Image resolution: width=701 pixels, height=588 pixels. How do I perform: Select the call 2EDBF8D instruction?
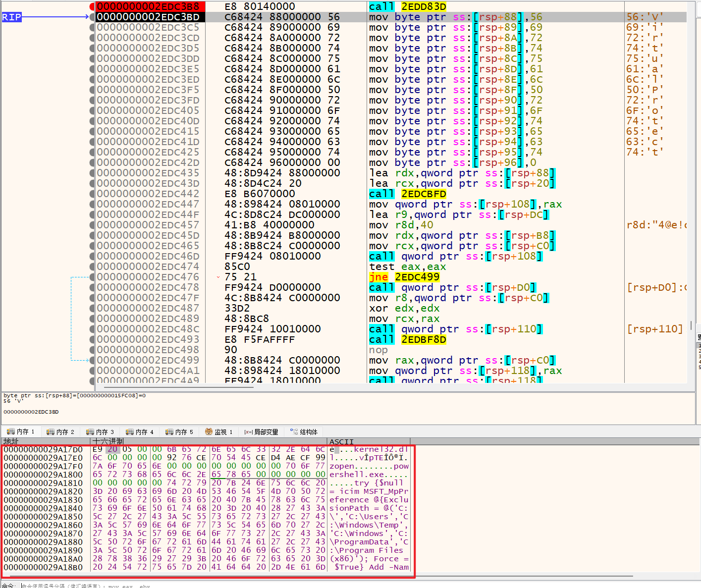point(408,339)
